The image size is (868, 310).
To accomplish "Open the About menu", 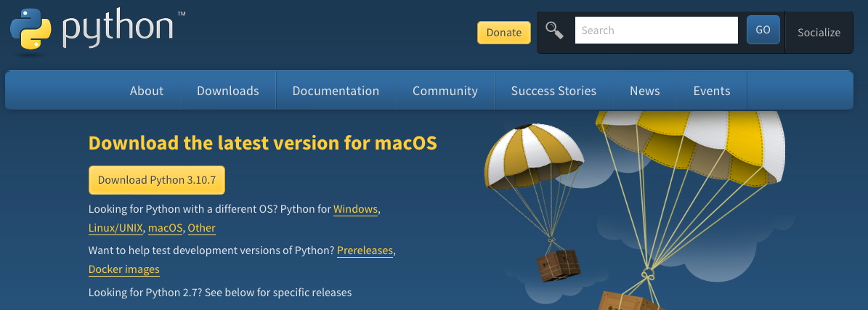I will 147,91.
